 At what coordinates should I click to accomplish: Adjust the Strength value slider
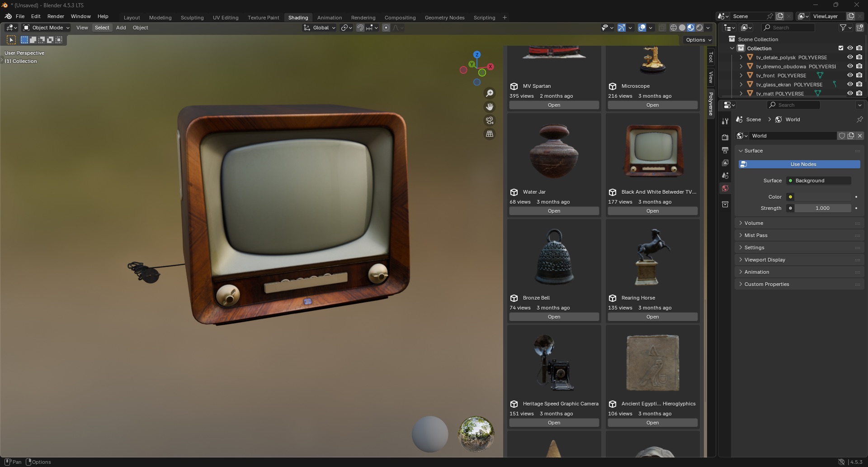(x=823, y=208)
